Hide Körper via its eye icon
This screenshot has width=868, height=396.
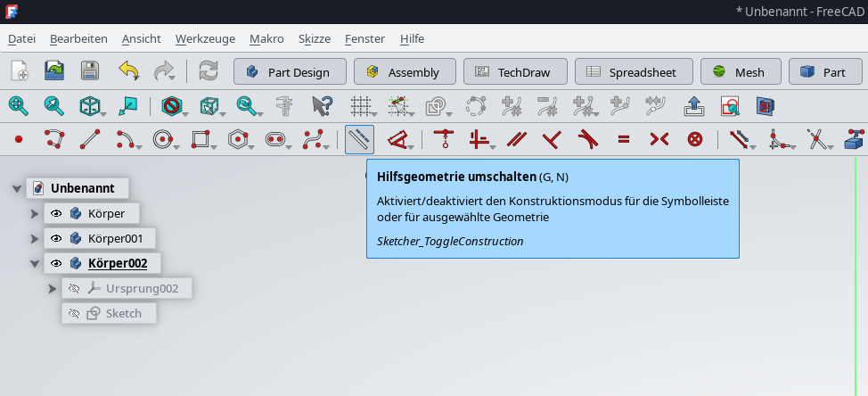point(56,214)
